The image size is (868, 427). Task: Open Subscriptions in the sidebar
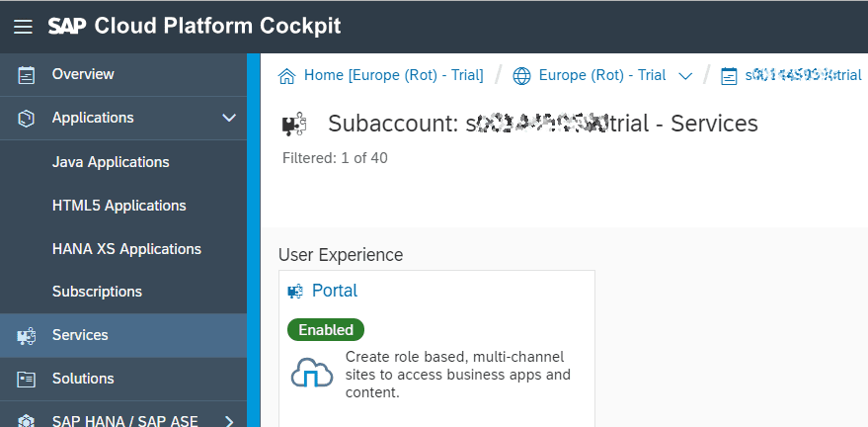click(97, 292)
